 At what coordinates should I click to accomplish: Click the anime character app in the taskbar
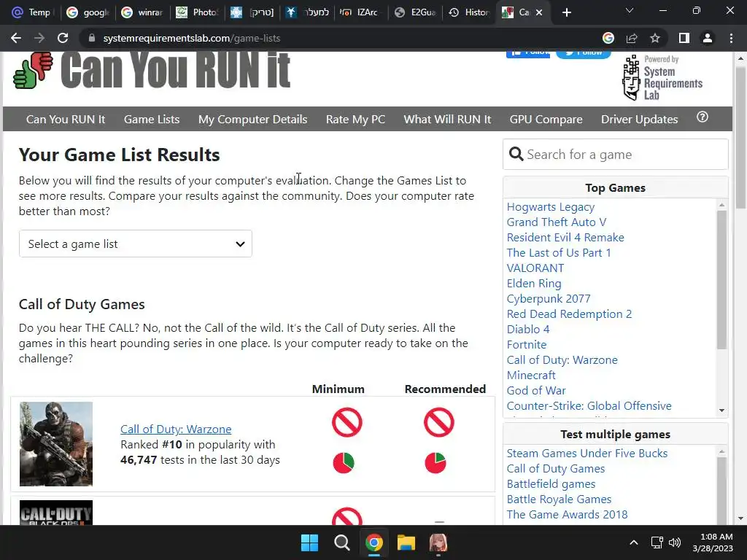click(438, 542)
